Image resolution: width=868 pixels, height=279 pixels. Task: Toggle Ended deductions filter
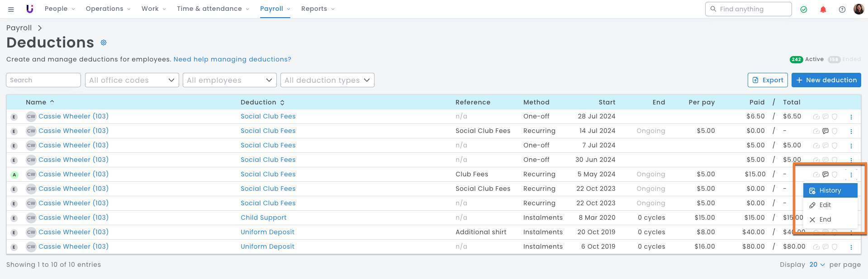tap(844, 59)
